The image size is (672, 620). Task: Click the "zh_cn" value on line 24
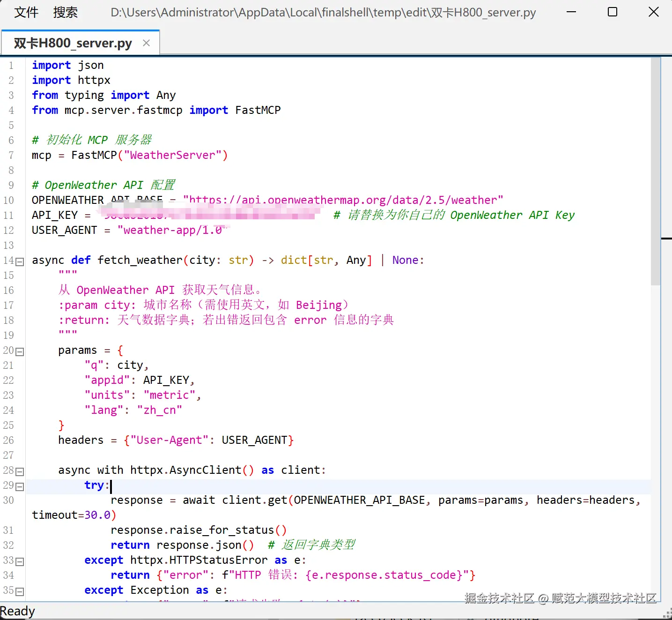tap(160, 410)
